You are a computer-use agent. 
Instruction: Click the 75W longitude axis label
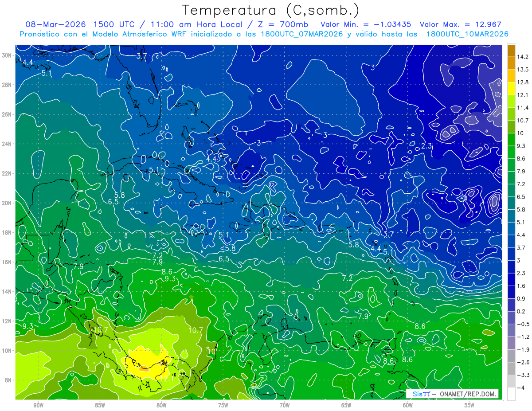tap(223, 405)
